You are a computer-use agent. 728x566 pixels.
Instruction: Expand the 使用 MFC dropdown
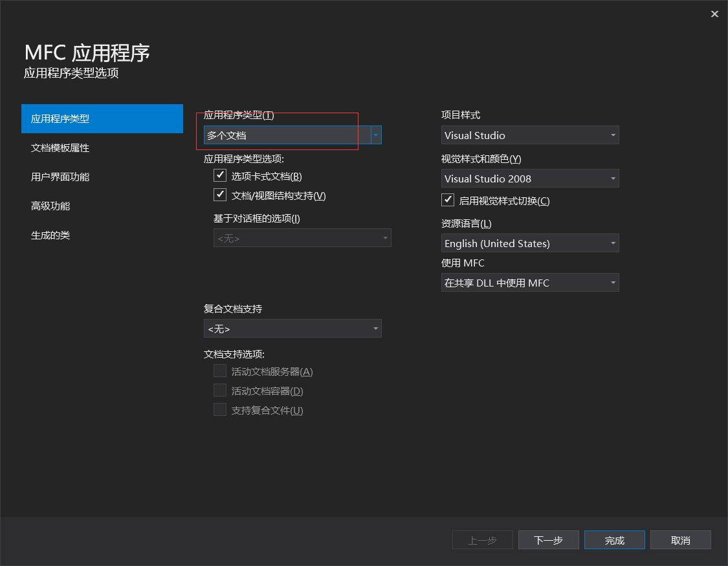[x=530, y=283]
